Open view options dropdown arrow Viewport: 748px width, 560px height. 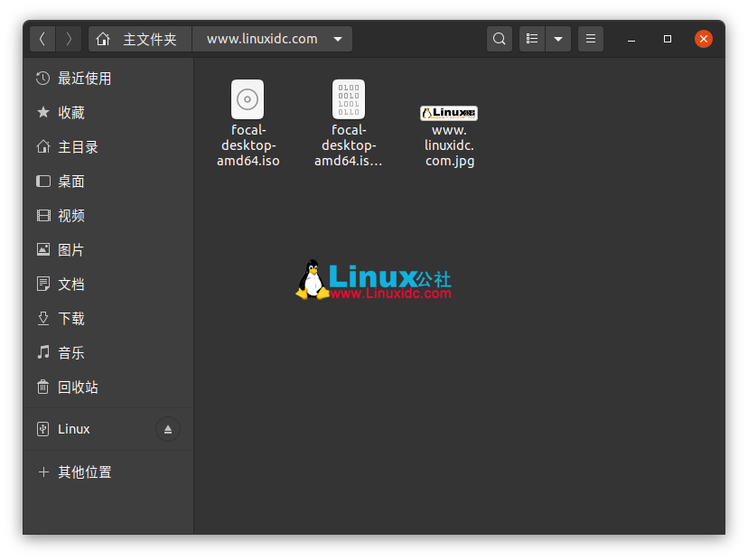(558, 39)
